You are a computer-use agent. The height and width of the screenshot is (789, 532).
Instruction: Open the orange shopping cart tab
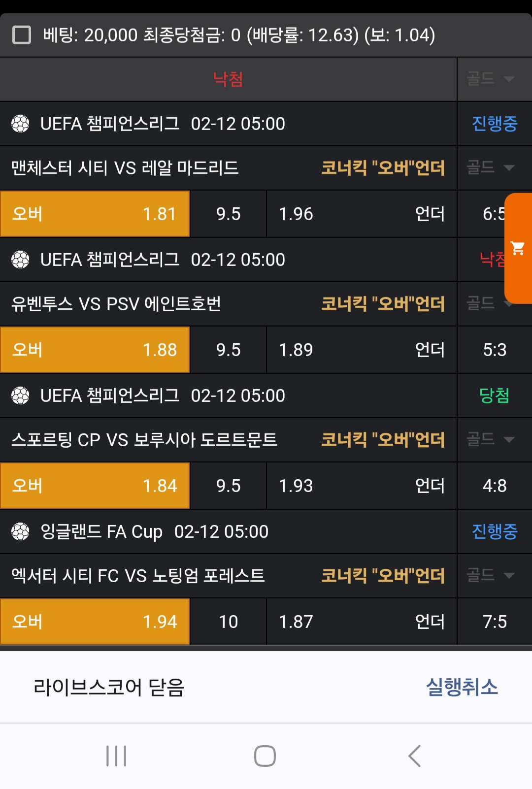click(x=518, y=248)
